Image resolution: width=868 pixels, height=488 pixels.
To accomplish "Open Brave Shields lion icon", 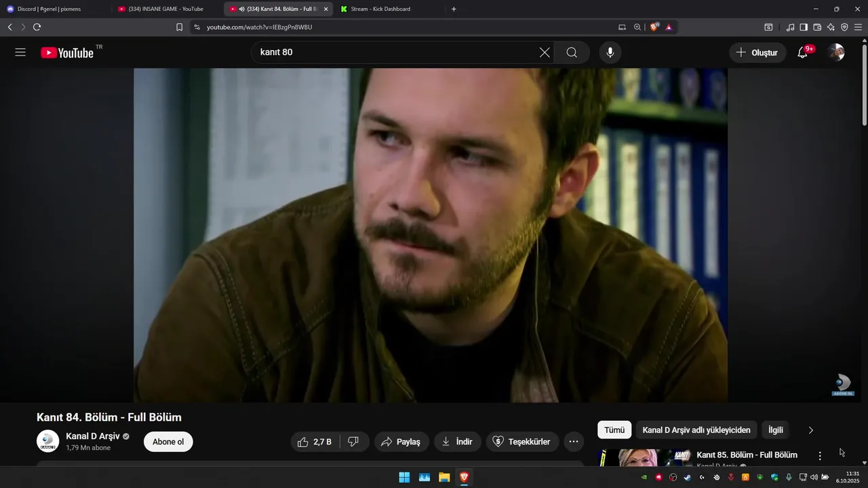I will (654, 27).
